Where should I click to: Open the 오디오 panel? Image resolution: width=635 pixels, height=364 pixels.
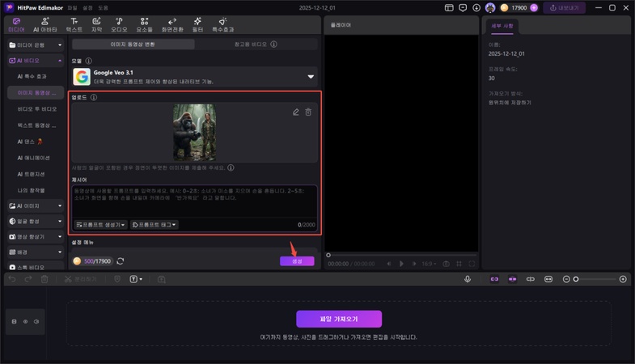point(119,24)
